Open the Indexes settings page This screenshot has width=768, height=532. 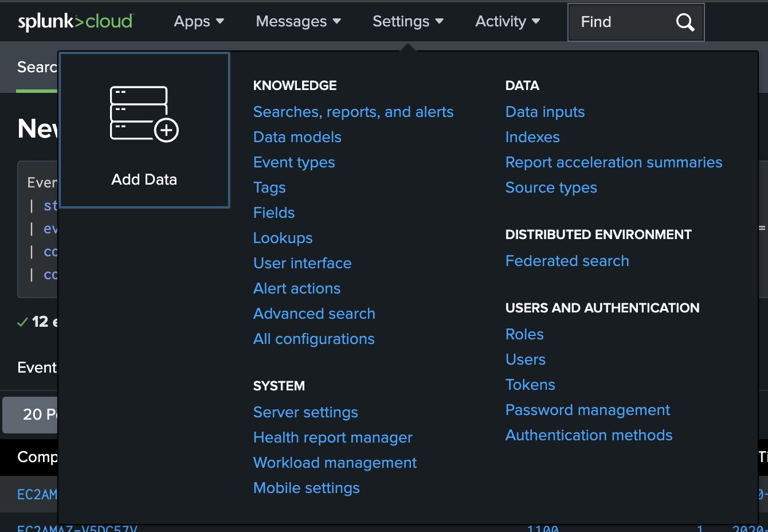pyautogui.click(x=532, y=137)
